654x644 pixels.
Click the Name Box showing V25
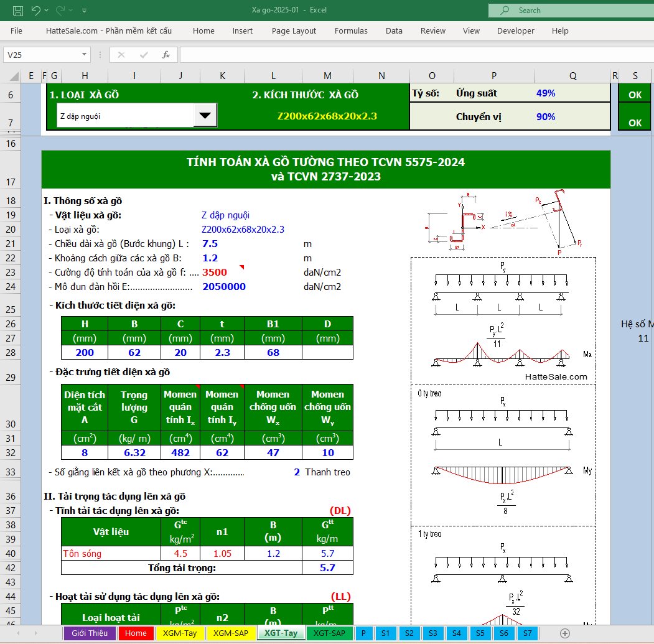click(x=42, y=55)
